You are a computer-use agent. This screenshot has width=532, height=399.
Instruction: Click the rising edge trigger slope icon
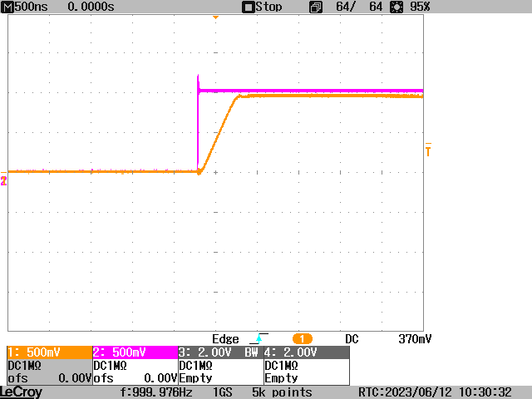pyautogui.click(x=259, y=338)
